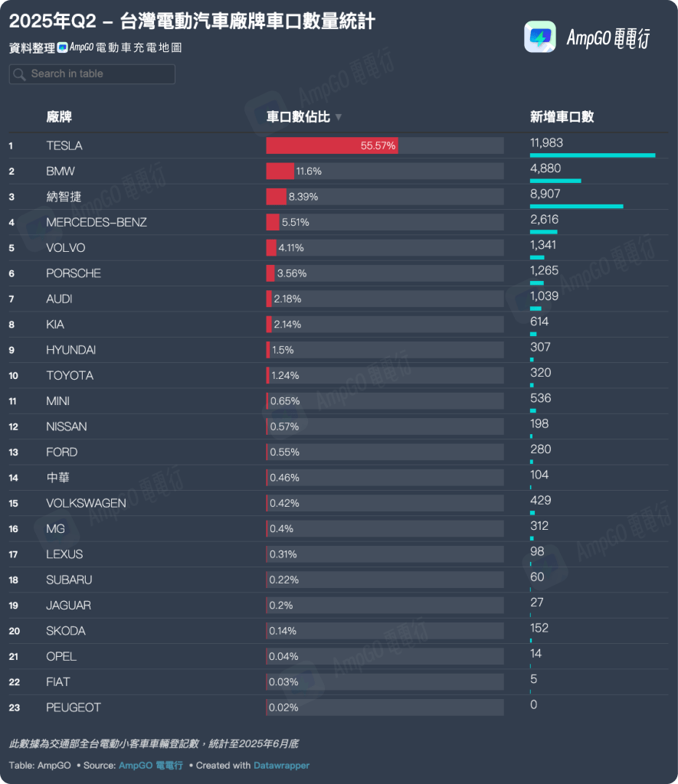Image resolution: width=678 pixels, height=784 pixels.
Task: Click the cyan bar under 8,907
Action: (x=576, y=206)
